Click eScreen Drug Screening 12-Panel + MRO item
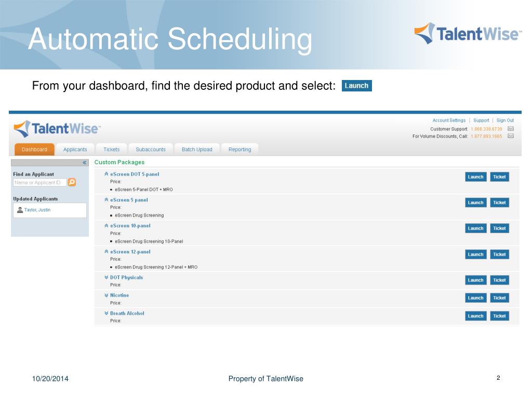The width and height of the screenshot is (532, 399). coord(156,268)
